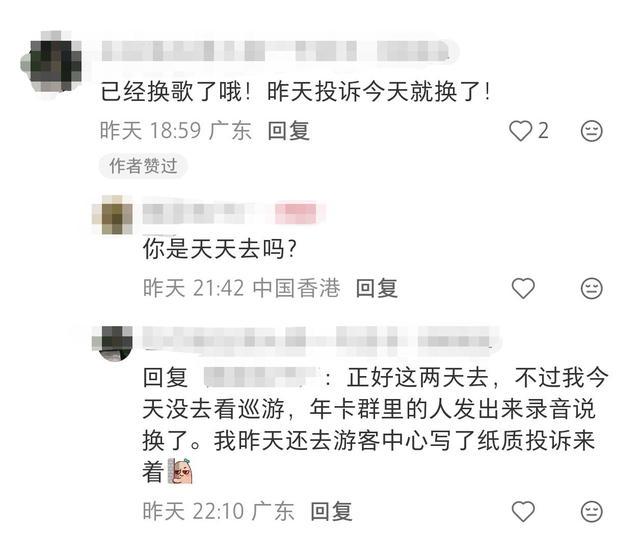Open the Hong Kong replier's blurred username
The image size is (640, 556).
(x=200, y=213)
